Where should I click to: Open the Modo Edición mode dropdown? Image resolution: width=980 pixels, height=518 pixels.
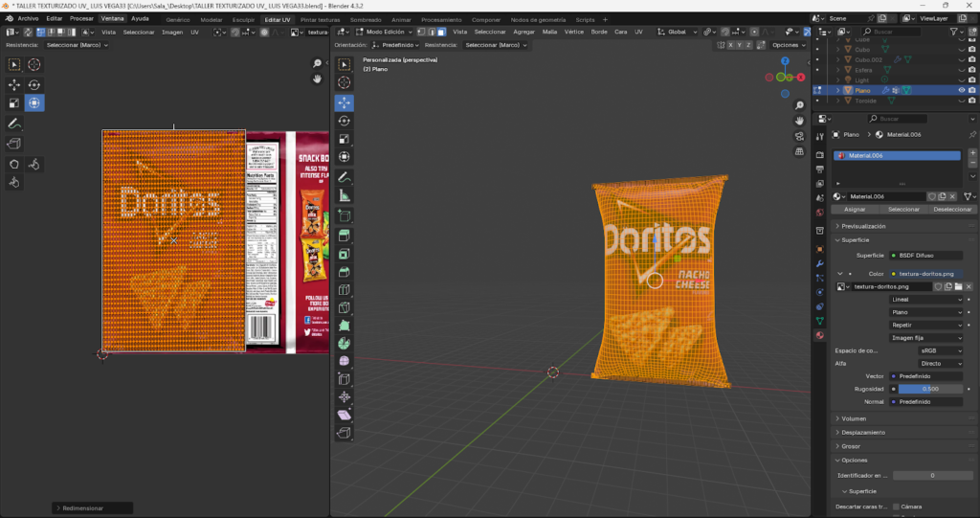click(x=384, y=32)
